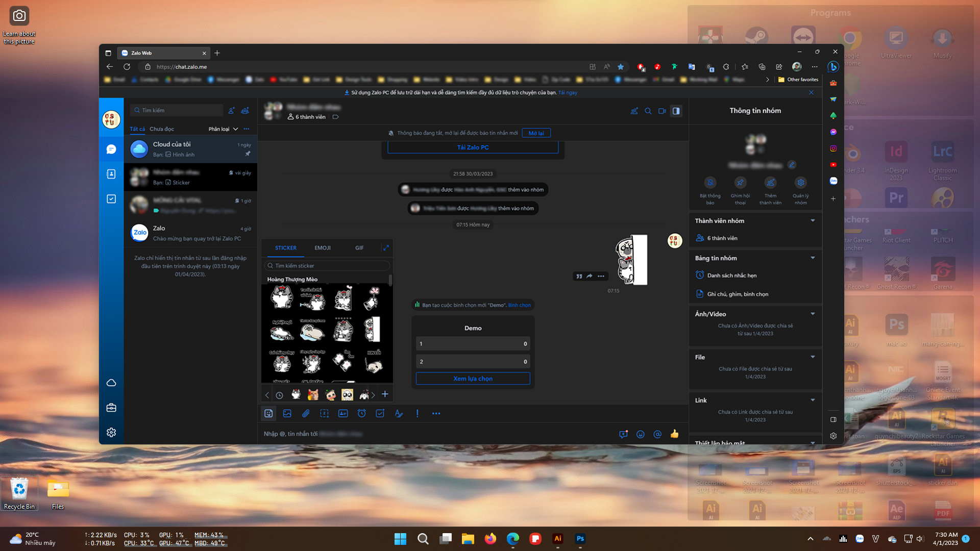Screen dimensions: 980x551
Task: Attach a file using the paperclip icon
Action: [x=306, y=413]
